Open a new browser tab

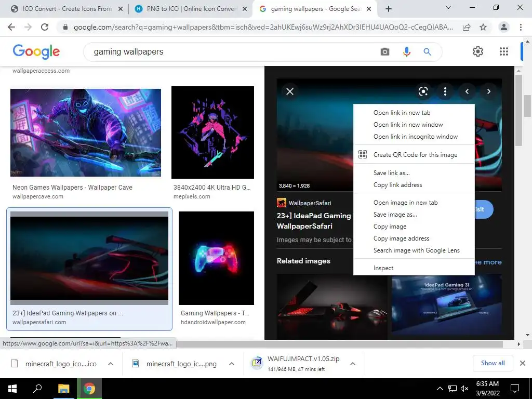tap(389, 9)
